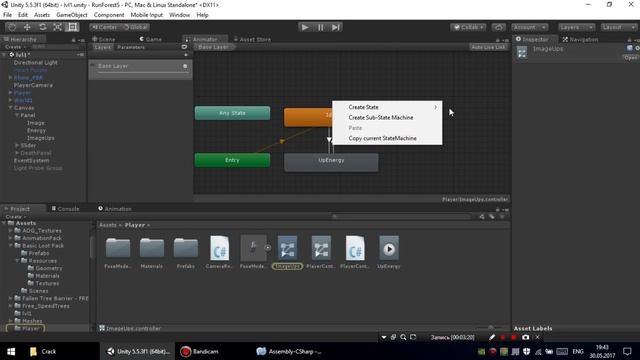Open the Window menu
640x360 pixels.
point(180,15)
